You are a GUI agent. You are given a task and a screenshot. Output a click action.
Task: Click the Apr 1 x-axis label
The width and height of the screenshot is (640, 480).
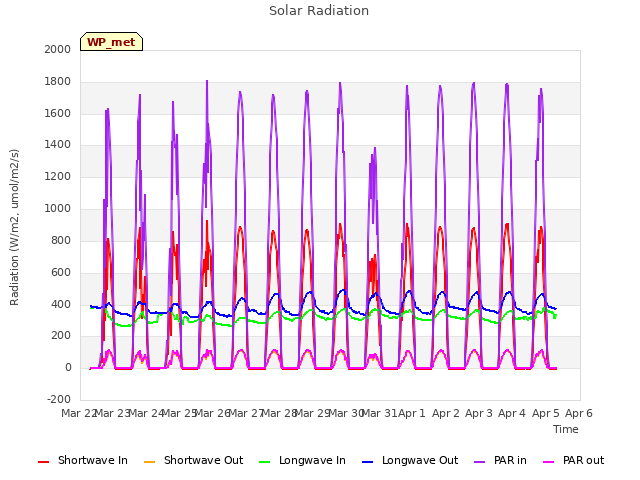[412, 413]
